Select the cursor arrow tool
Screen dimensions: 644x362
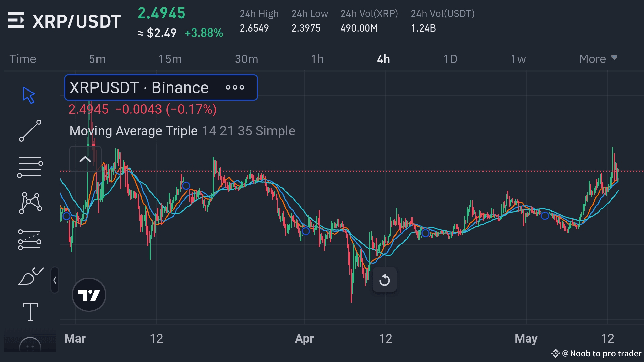point(29,95)
